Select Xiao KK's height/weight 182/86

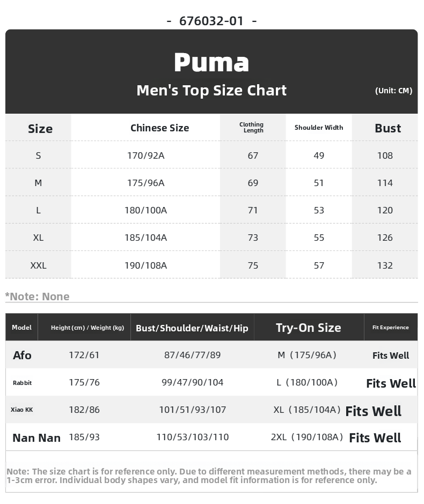[x=84, y=410]
